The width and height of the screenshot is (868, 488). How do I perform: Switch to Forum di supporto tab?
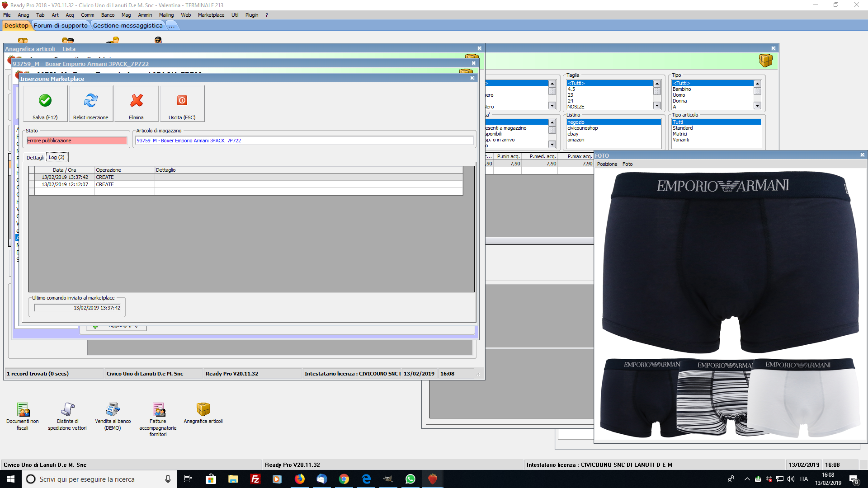[61, 26]
